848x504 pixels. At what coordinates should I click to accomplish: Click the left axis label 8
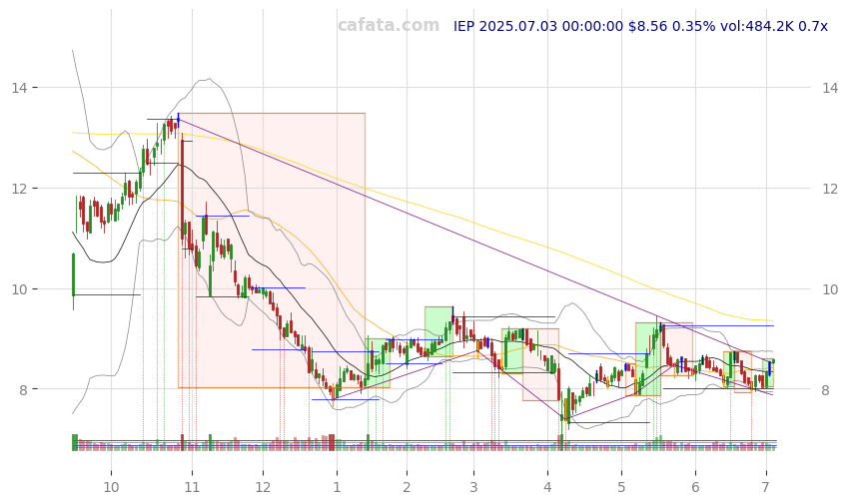click(23, 390)
